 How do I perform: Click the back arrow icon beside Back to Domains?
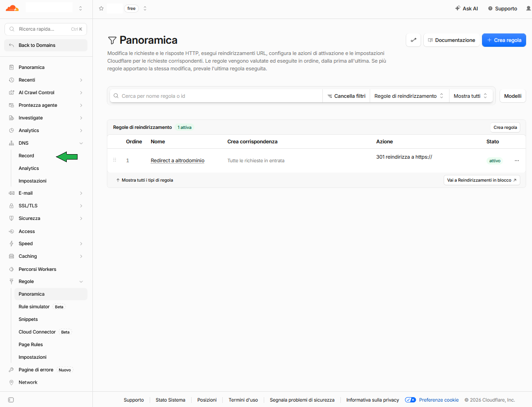click(12, 45)
